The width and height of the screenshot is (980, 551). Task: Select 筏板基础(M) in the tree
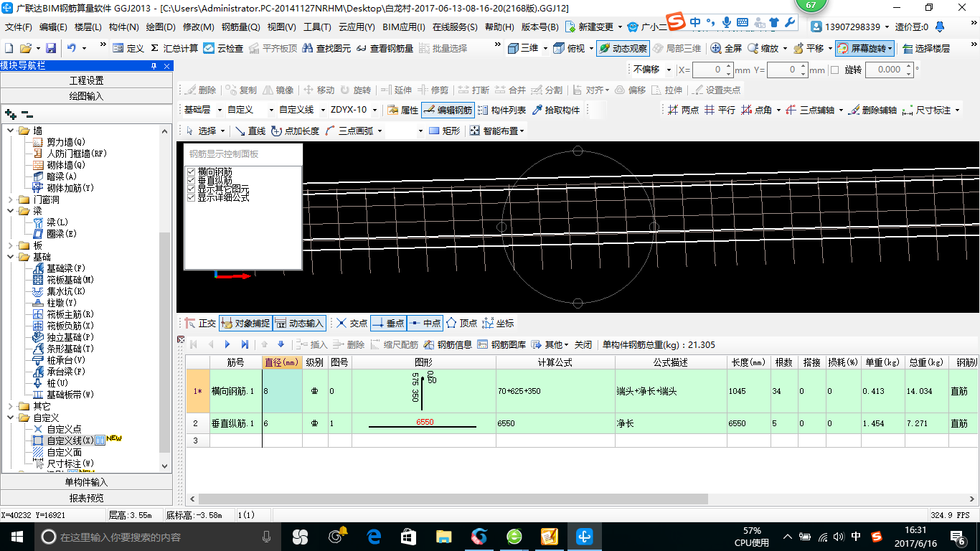click(70, 280)
